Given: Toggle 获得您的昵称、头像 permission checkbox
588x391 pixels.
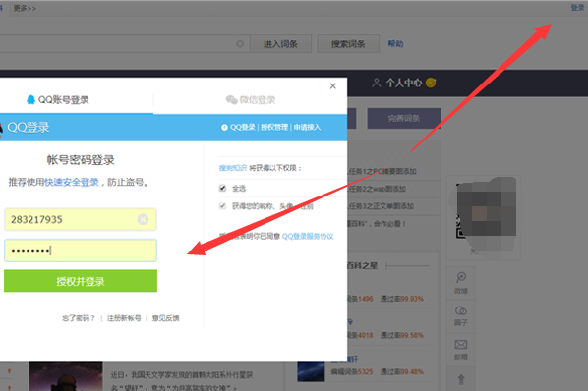Looking at the screenshot, I should (x=223, y=206).
